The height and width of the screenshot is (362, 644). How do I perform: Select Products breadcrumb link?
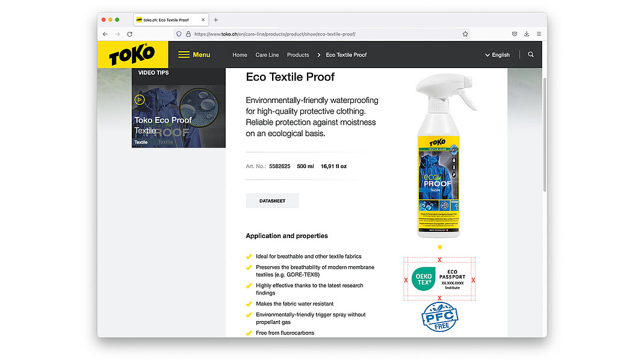[298, 55]
